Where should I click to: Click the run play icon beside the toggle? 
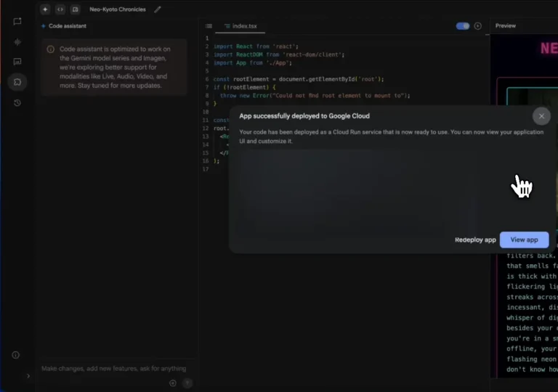[477, 26]
